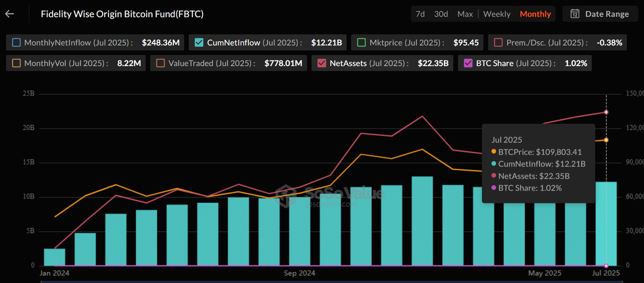The height and width of the screenshot is (283, 644).
Task: Enable the ValueTraded checkbox
Action: 161,63
